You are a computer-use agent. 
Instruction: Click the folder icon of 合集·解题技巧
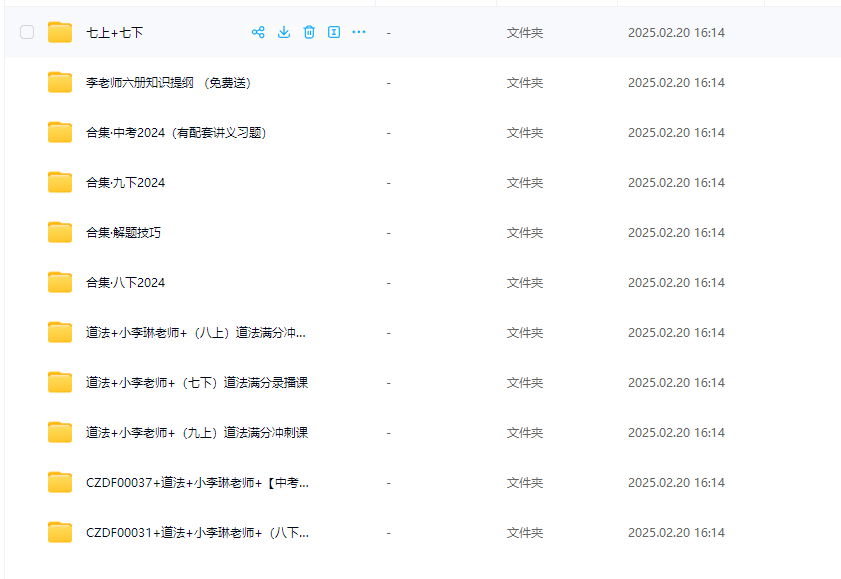[59, 232]
